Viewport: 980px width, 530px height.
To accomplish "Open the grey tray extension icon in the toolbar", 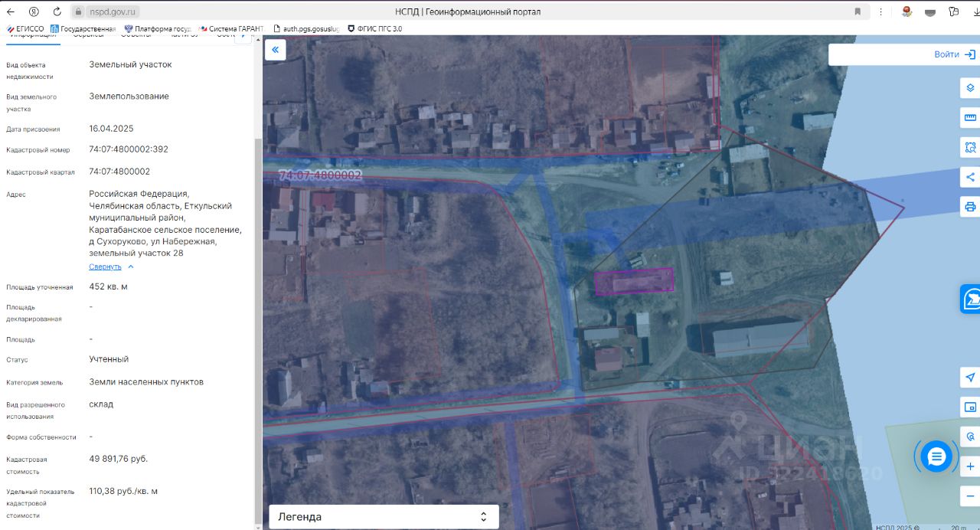I will click(930, 11).
